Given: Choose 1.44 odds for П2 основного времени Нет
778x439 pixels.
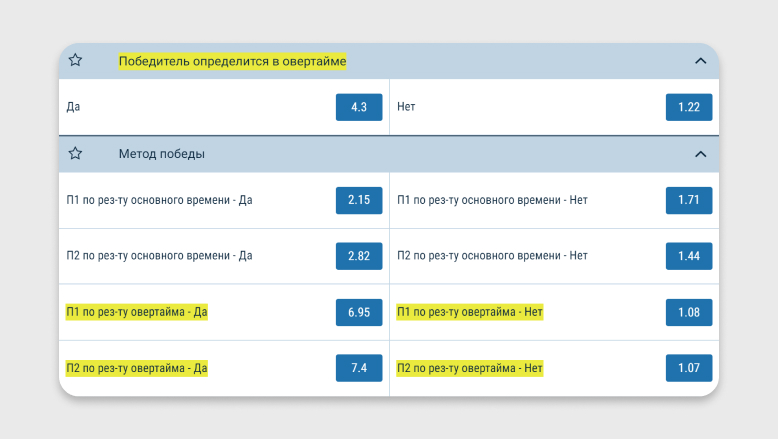Looking at the screenshot, I should (689, 256).
